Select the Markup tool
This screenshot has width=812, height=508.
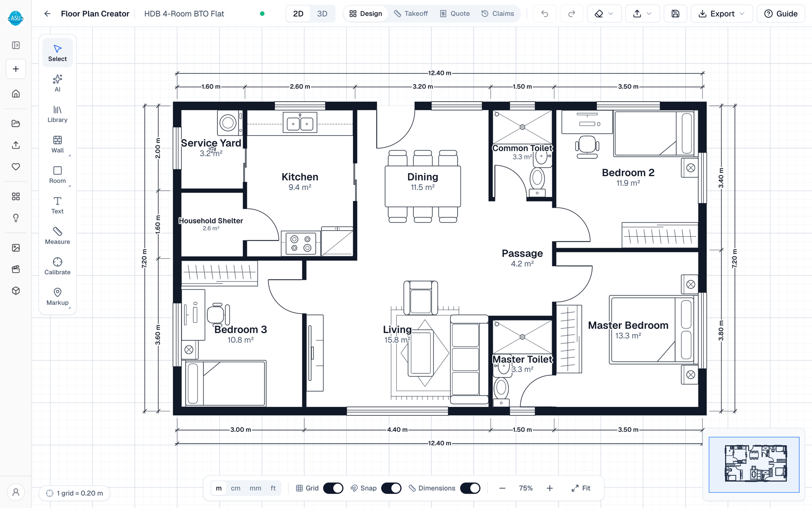click(58, 297)
